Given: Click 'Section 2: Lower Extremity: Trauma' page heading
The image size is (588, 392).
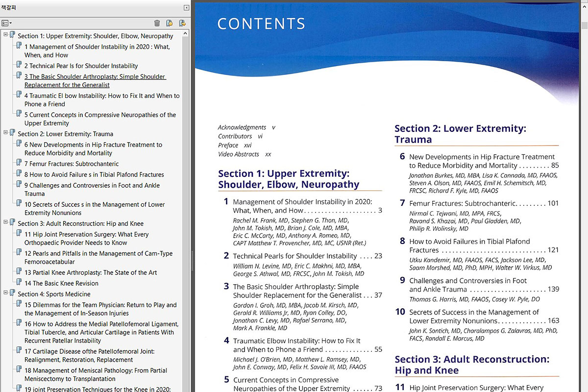Looking at the screenshot, I should tap(460, 134).
